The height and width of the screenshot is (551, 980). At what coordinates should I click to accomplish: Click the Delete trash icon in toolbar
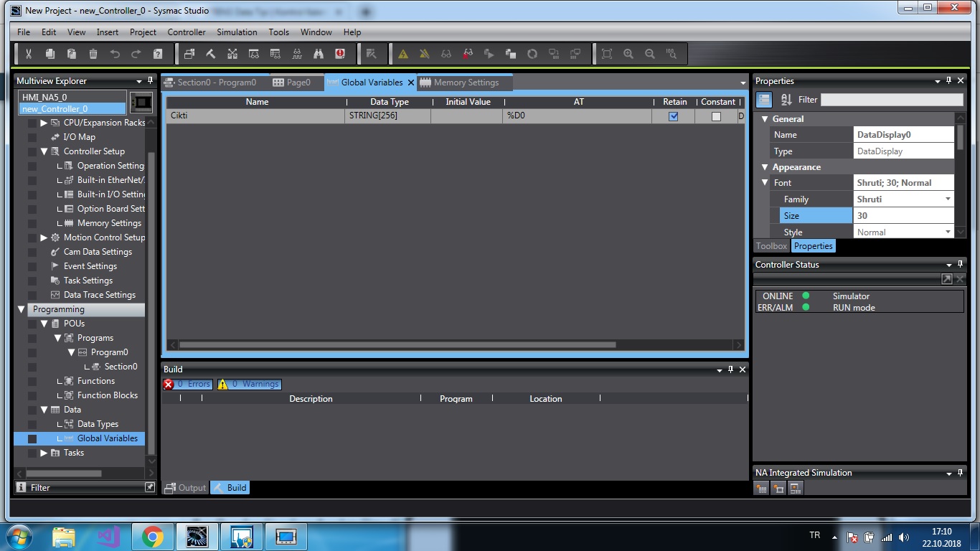(93, 54)
